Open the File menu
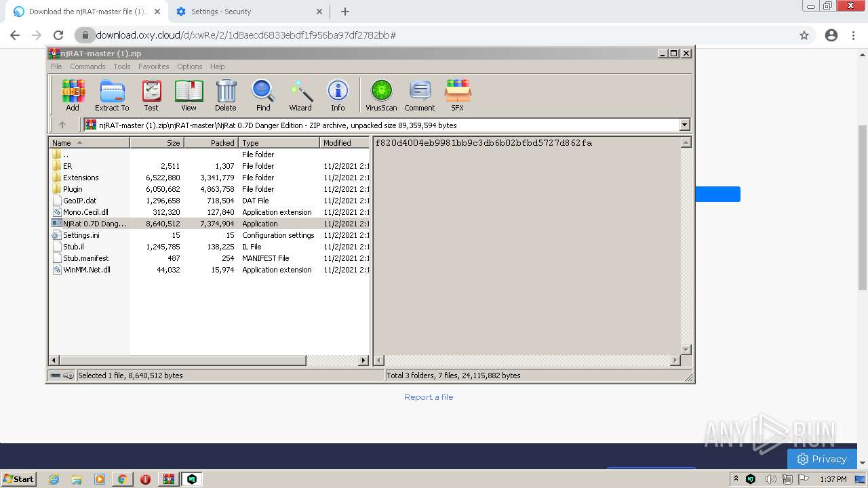The height and width of the screenshot is (488, 868). click(x=56, y=66)
